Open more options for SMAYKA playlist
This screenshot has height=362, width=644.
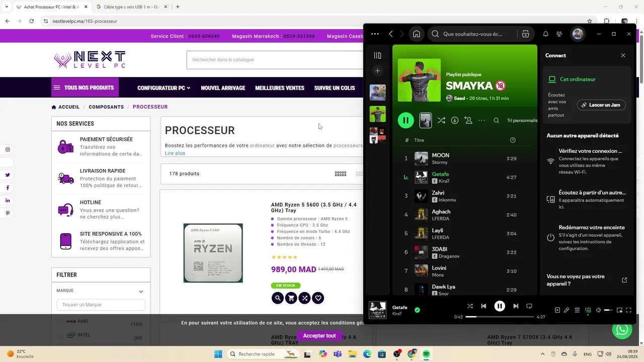481,120
